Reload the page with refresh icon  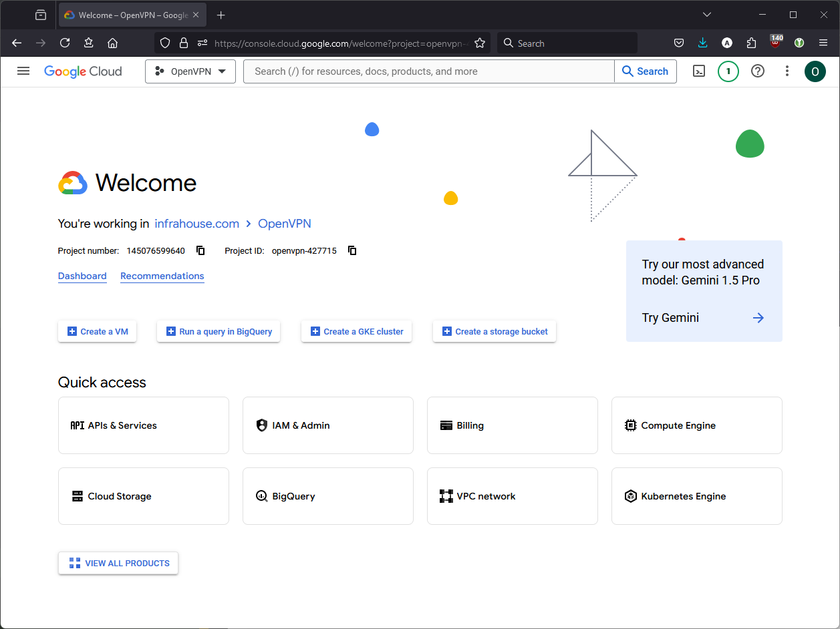coord(65,43)
